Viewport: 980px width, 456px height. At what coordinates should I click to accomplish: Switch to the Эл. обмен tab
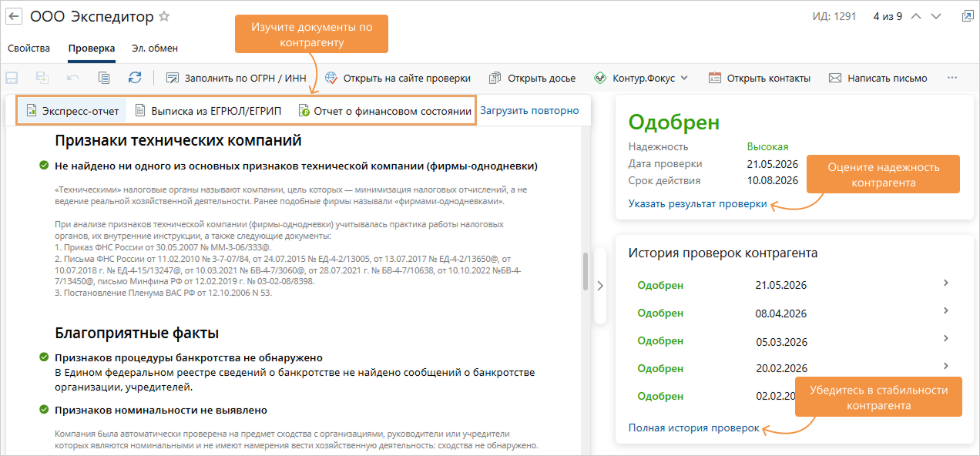click(155, 48)
